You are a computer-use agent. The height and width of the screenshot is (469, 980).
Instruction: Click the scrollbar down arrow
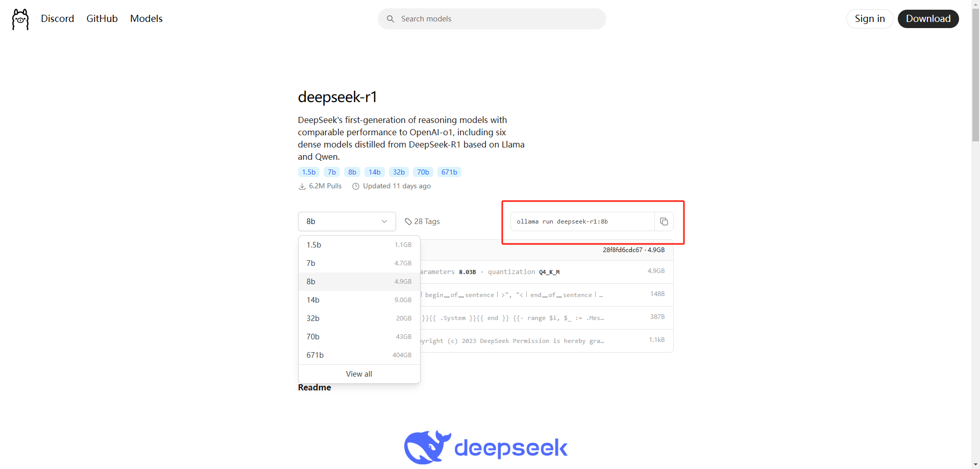[x=975, y=464]
